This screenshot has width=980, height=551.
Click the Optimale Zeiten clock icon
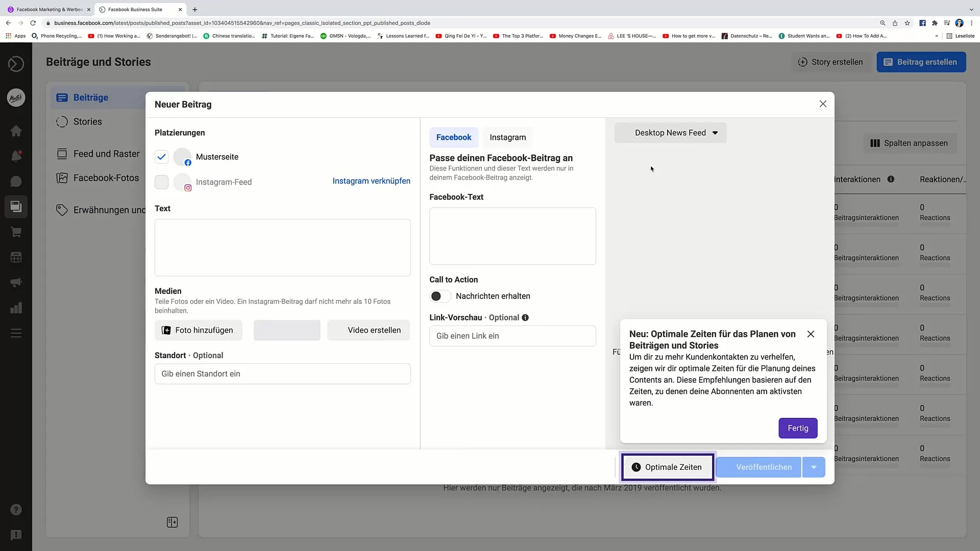[636, 467]
